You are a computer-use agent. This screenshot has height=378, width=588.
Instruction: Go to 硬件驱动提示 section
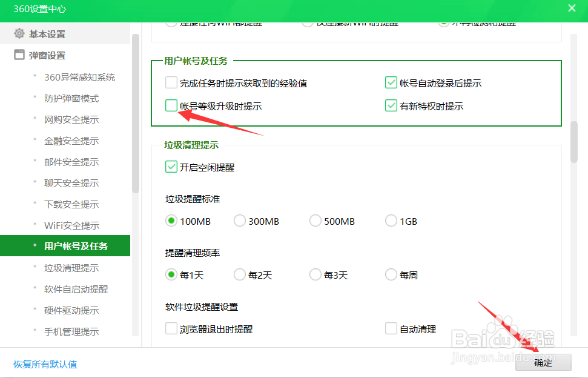point(71,311)
